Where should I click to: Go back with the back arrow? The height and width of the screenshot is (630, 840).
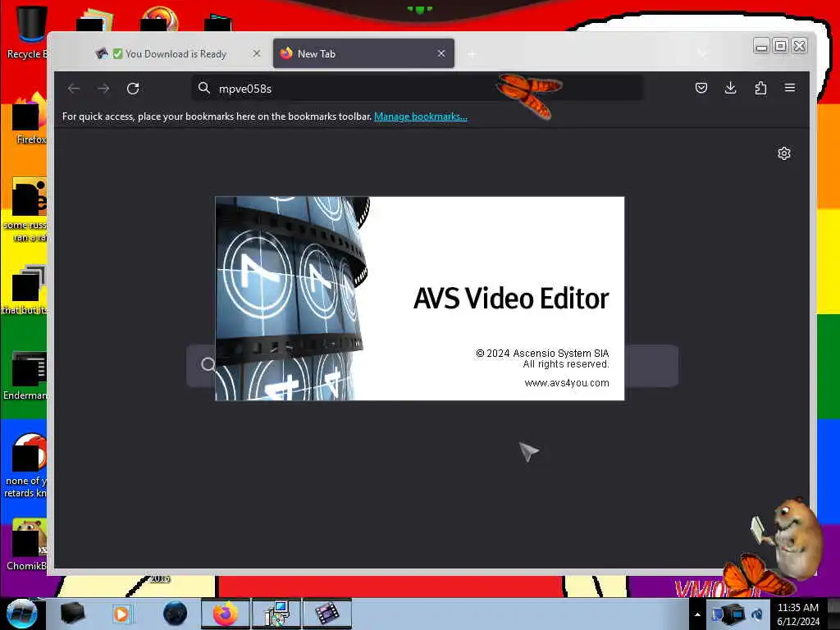coord(74,89)
